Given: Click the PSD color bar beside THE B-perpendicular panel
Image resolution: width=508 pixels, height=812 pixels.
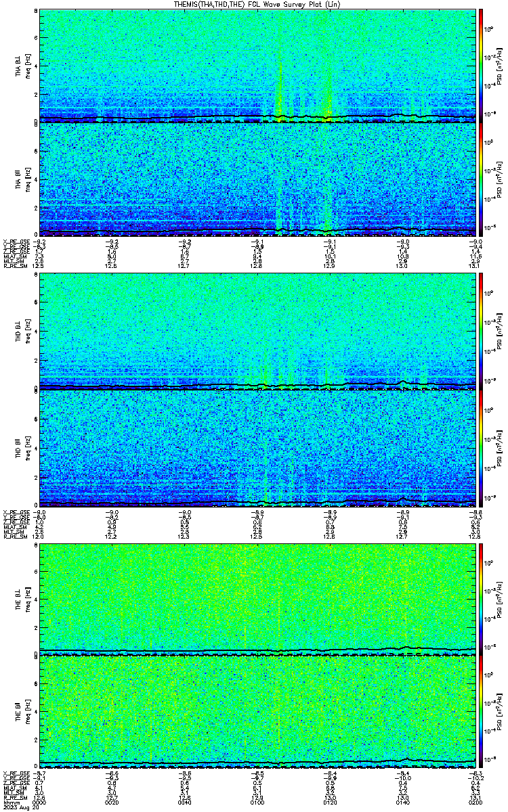Looking at the screenshot, I should [481, 598].
